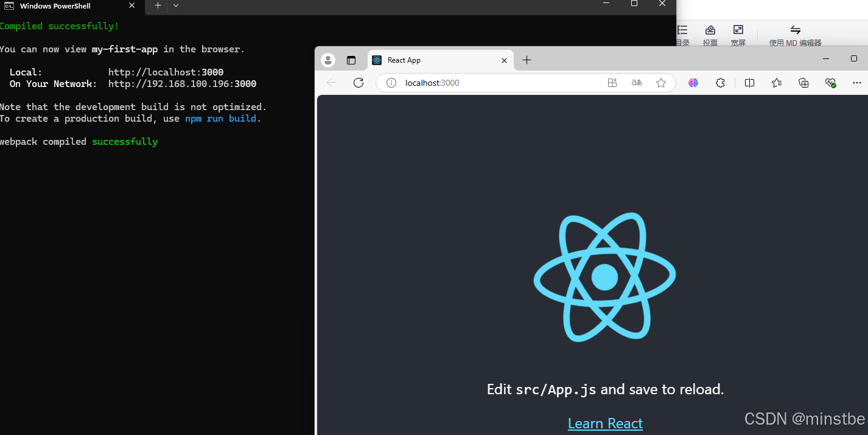Click the localhost:3000 address field

(525, 83)
